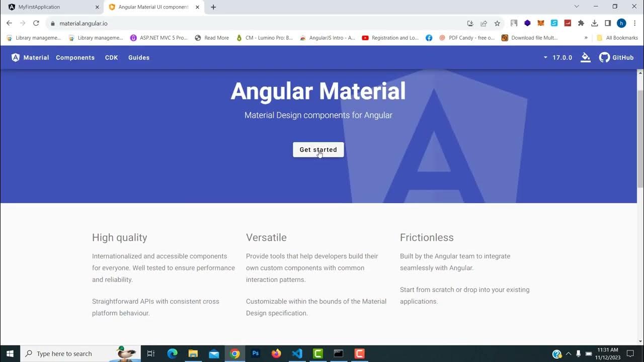This screenshot has width=644, height=362.
Task: Open the MetaMask fox extension
Action: tap(541, 23)
